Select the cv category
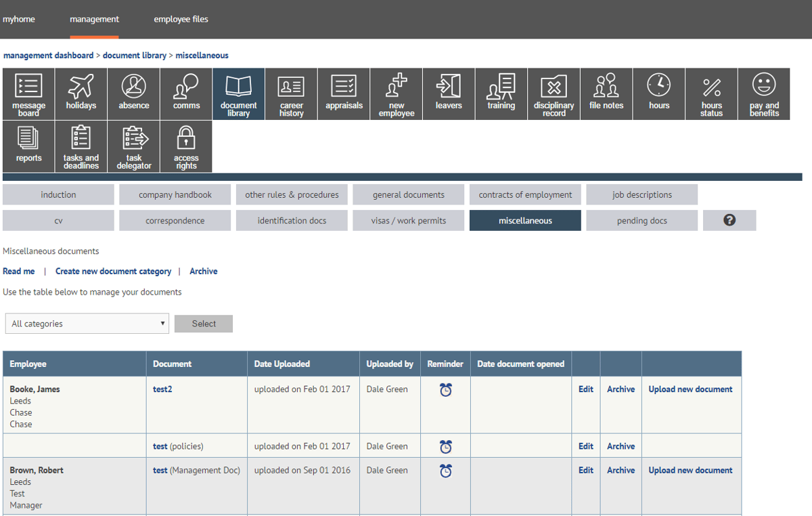The image size is (812, 516). pos(58,220)
